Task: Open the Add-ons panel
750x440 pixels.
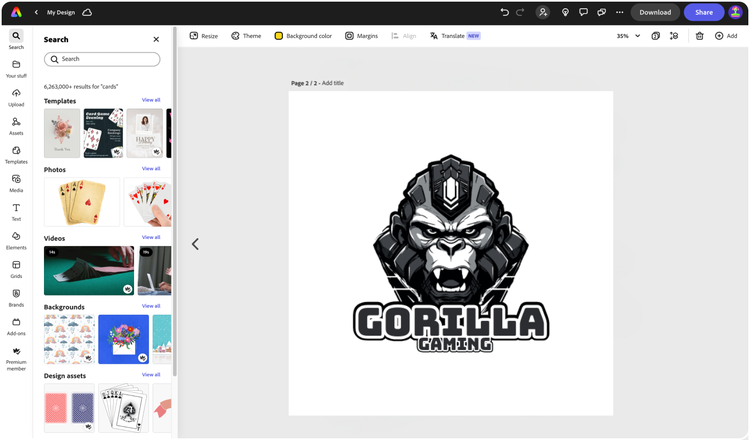Action: coord(16,327)
